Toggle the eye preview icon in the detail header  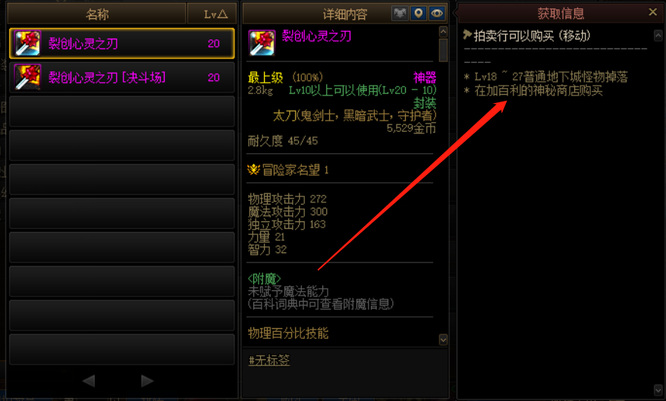click(437, 14)
